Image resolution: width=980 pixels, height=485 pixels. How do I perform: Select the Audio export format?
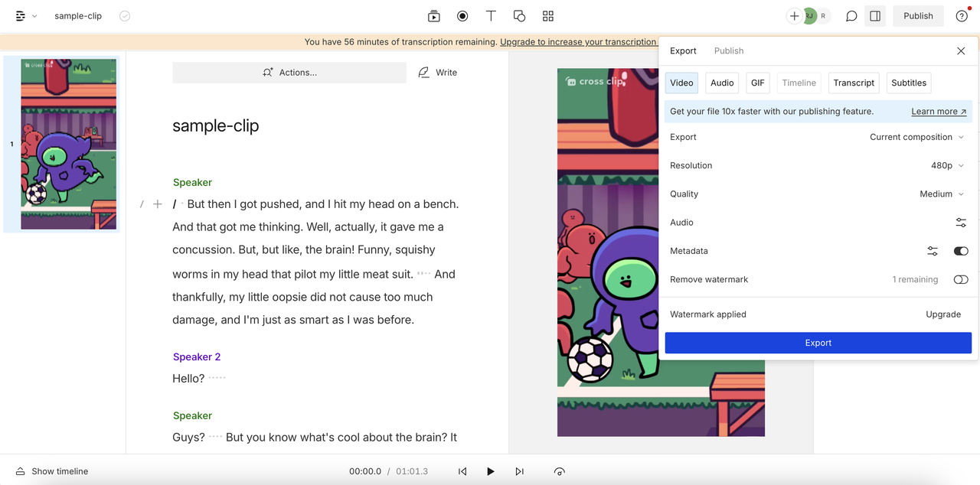pos(722,83)
